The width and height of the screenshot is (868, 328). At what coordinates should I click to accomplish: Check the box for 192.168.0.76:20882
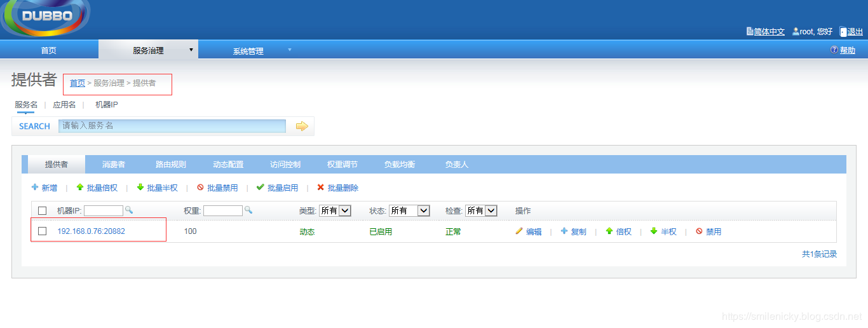[43, 231]
